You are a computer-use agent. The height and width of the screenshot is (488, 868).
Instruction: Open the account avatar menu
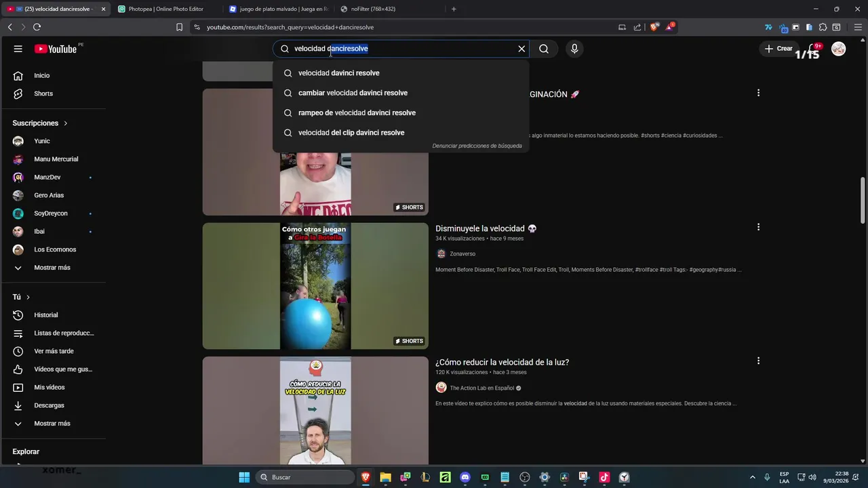[839, 49]
